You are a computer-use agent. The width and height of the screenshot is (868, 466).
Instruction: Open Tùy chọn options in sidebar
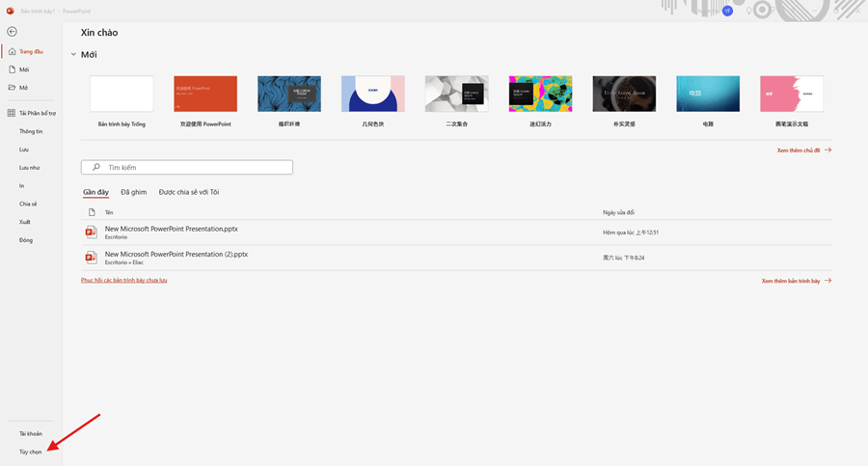pyautogui.click(x=31, y=452)
